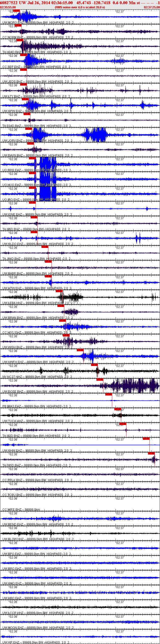The image size is (160, 644).
Task: Select the CC NORM BHZ station label
Action: click(x=38, y=37)
